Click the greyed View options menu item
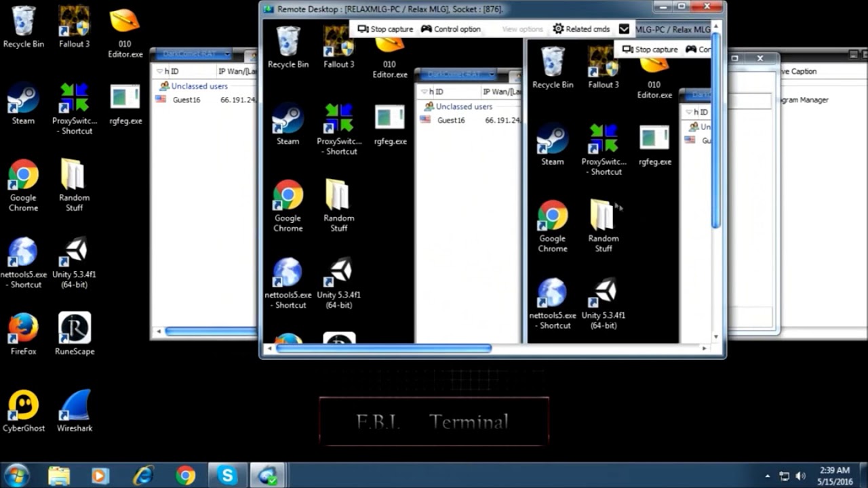868x488 pixels. click(522, 29)
